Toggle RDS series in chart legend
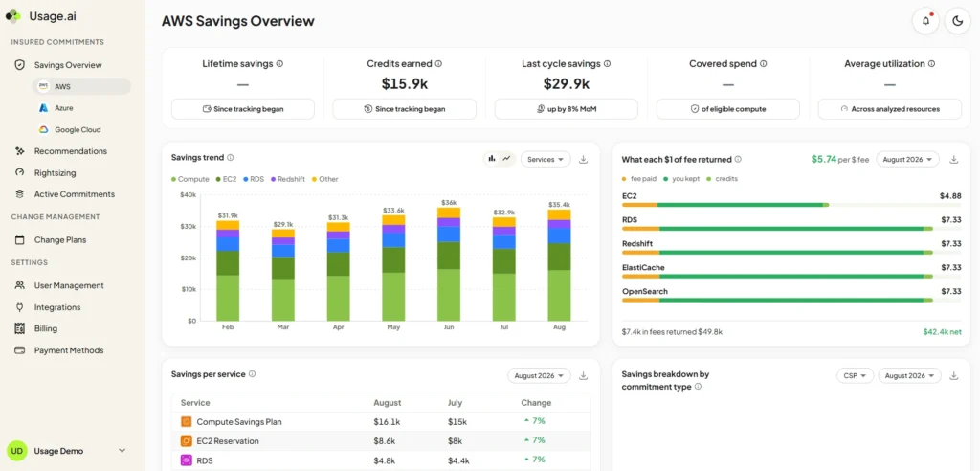The height and width of the screenshot is (471, 980). click(253, 180)
